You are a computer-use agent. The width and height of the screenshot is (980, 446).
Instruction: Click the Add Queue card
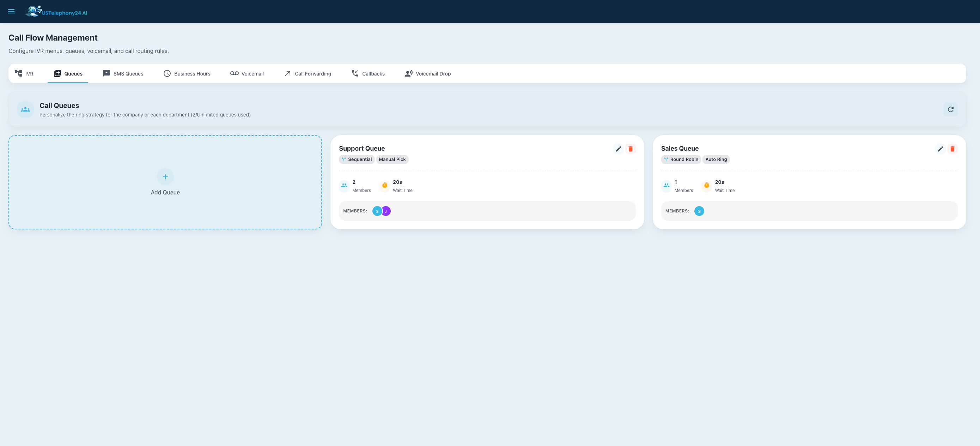165,205
